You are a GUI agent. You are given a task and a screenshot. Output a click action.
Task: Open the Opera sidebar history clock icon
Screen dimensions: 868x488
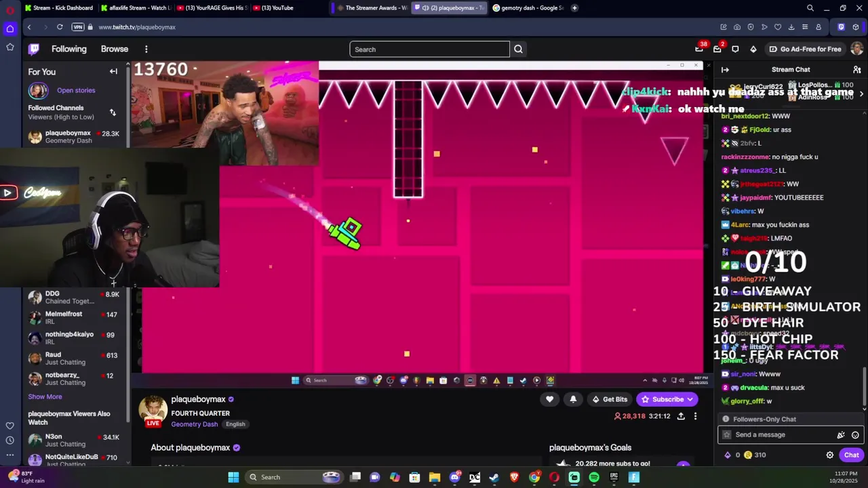coord(9,441)
